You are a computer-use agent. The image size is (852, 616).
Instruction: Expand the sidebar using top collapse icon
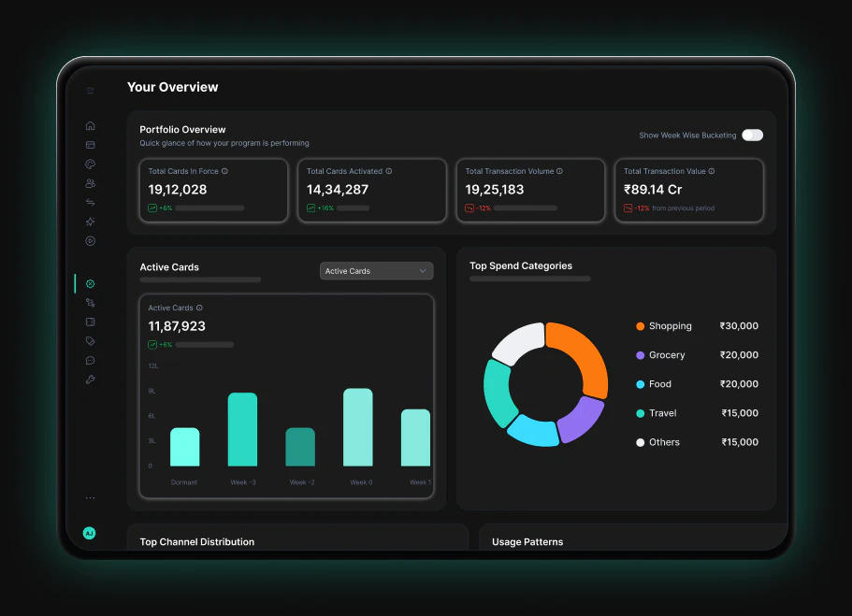pos(90,90)
